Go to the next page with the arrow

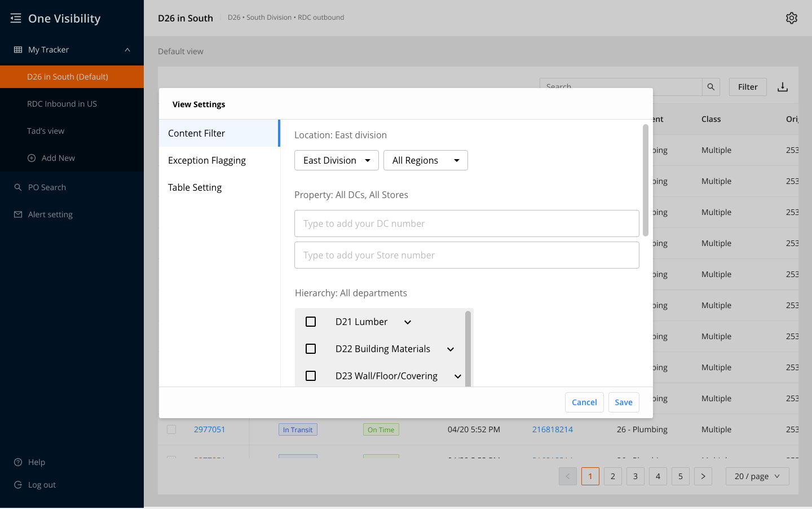pos(703,476)
